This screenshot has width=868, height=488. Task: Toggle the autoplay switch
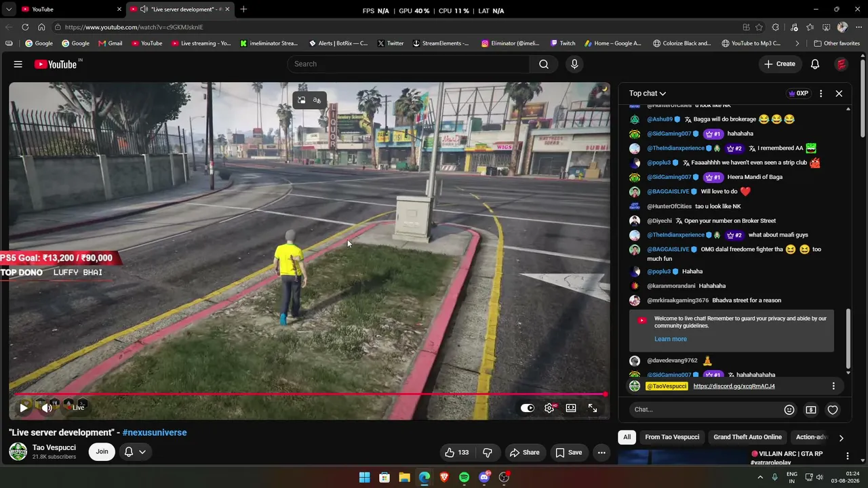tap(528, 408)
